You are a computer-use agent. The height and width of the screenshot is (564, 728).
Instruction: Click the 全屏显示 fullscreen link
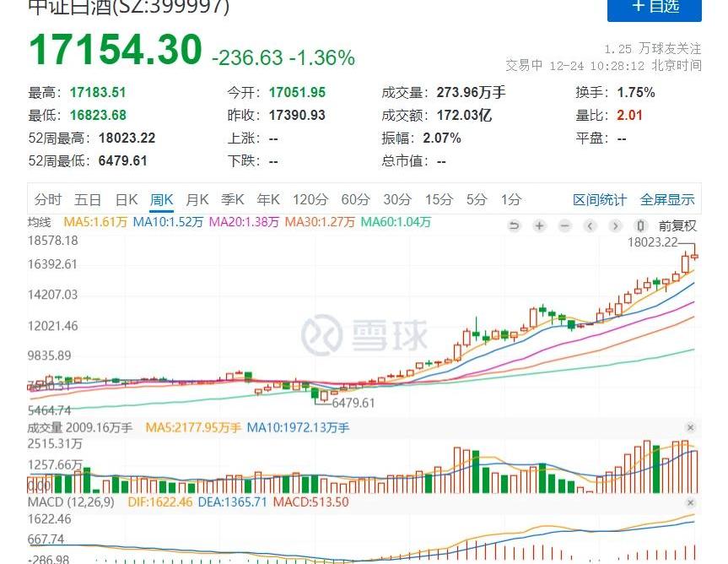667,200
